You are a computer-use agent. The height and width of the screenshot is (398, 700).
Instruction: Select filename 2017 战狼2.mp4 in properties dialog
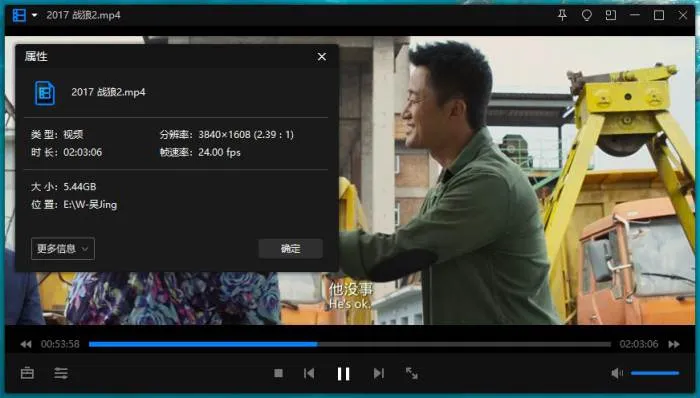(x=108, y=92)
